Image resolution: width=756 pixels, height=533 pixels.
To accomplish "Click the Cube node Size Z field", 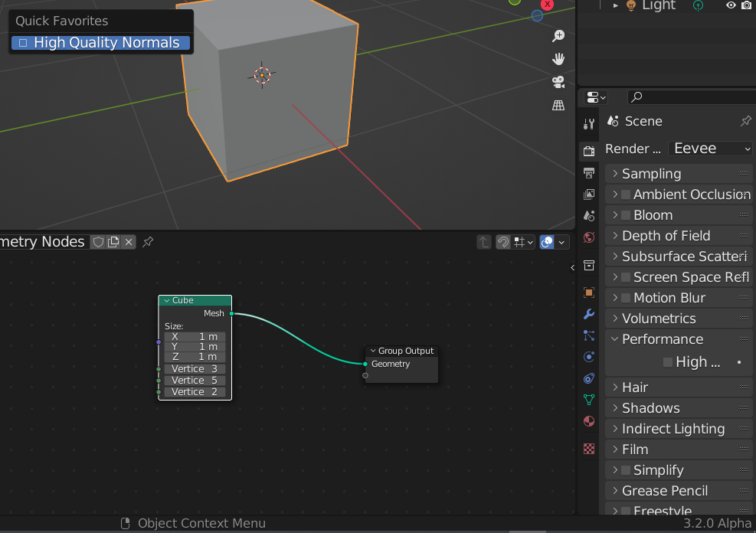I will tap(195, 357).
